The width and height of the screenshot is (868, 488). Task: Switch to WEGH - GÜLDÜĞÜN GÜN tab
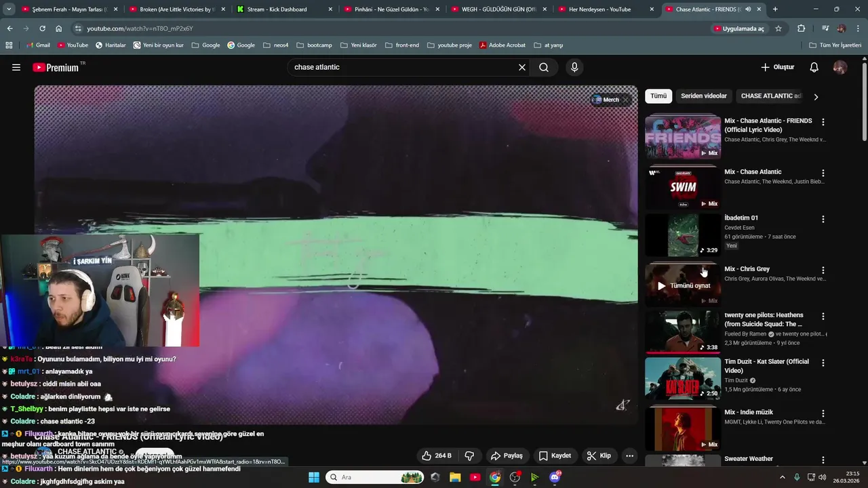[x=498, y=9]
